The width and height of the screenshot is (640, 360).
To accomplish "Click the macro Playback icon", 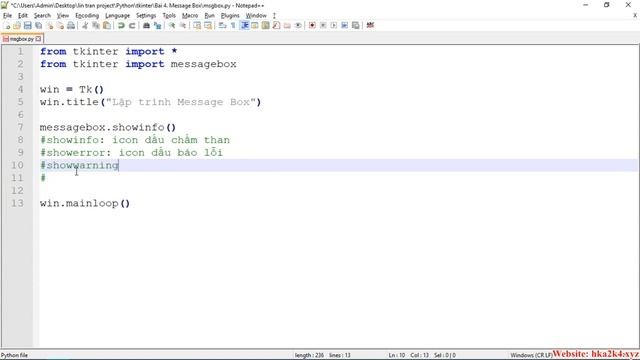I will [333, 25].
